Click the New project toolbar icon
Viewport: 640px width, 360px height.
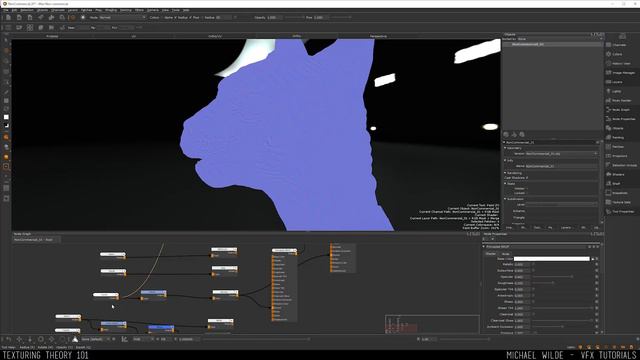coord(8,18)
